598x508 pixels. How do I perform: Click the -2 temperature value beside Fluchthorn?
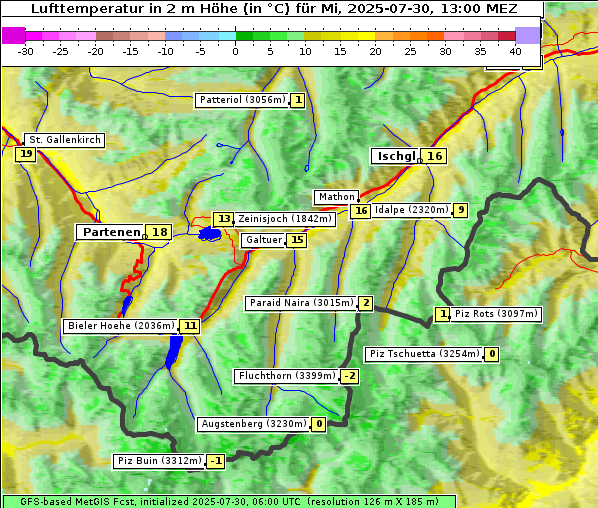click(x=350, y=376)
